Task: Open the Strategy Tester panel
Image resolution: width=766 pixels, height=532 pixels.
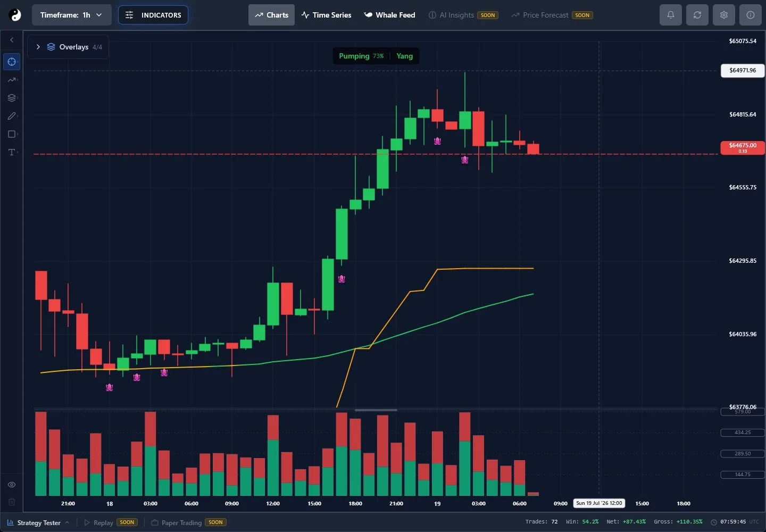Action: tap(38, 522)
